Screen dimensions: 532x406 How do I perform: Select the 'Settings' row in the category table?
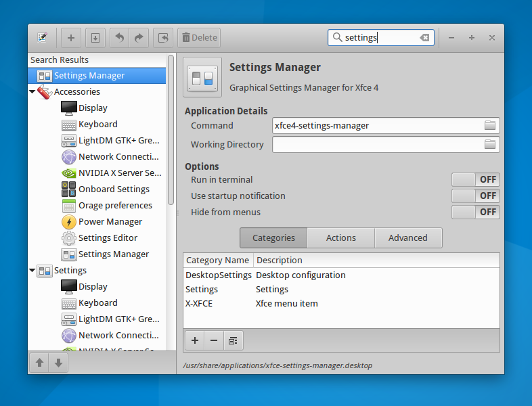point(341,290)
